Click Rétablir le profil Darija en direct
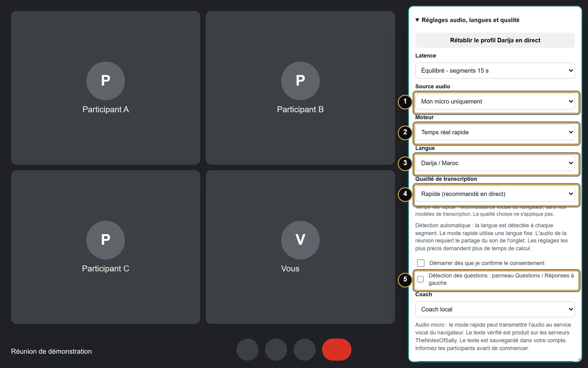This screenshot has width=588, height=368. [495, 40]
